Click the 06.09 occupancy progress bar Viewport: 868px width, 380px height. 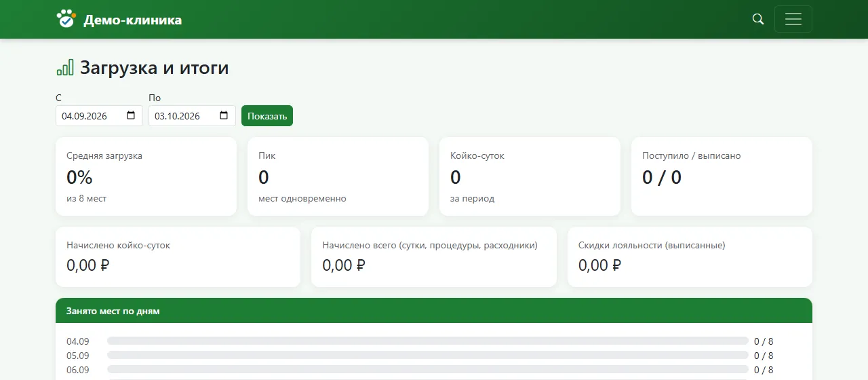(x=428, y=369)
